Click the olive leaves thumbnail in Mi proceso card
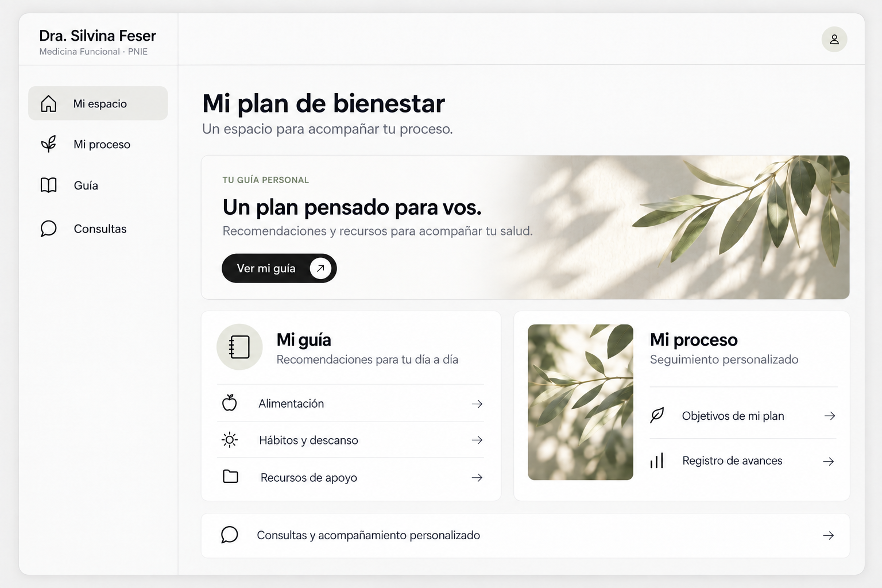The width and height of the screenshot is (882, 588). (581, 402)
